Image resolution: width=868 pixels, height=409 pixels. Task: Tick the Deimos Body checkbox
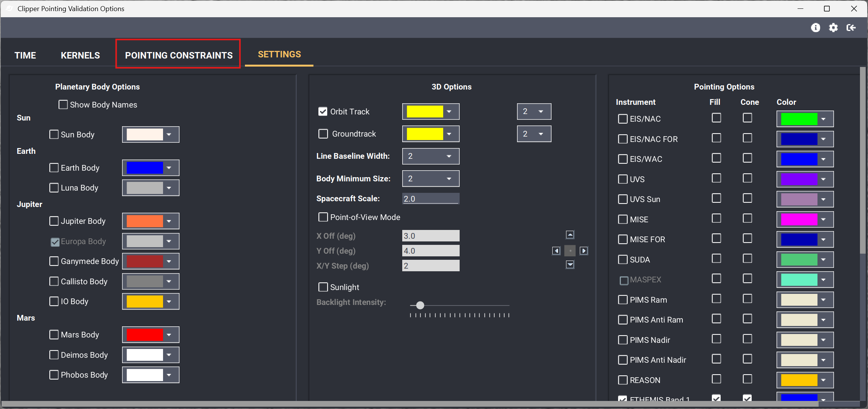tap(54, 355)
